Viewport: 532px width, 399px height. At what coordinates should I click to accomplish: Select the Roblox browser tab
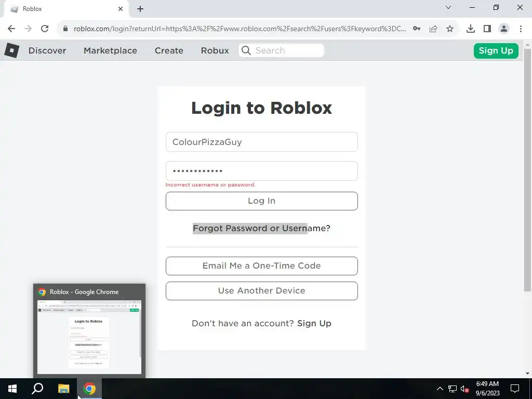(66, 9)
